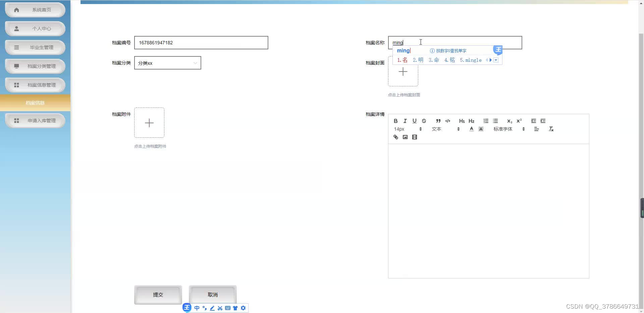Open 毕业生管理 in the sidebar
The width and height of the screenshot is (644, 313).
(35, 47)
